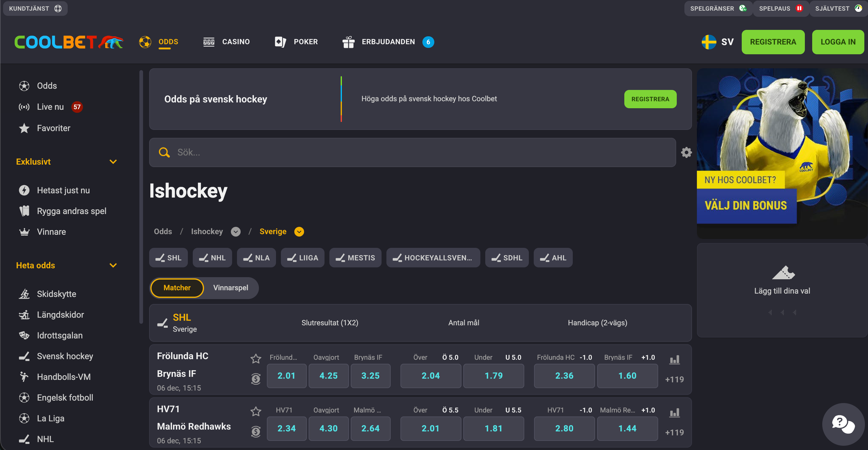Open Kundtjänst support icon
This screenshot has height=450, width=868.
click(58, 9)
